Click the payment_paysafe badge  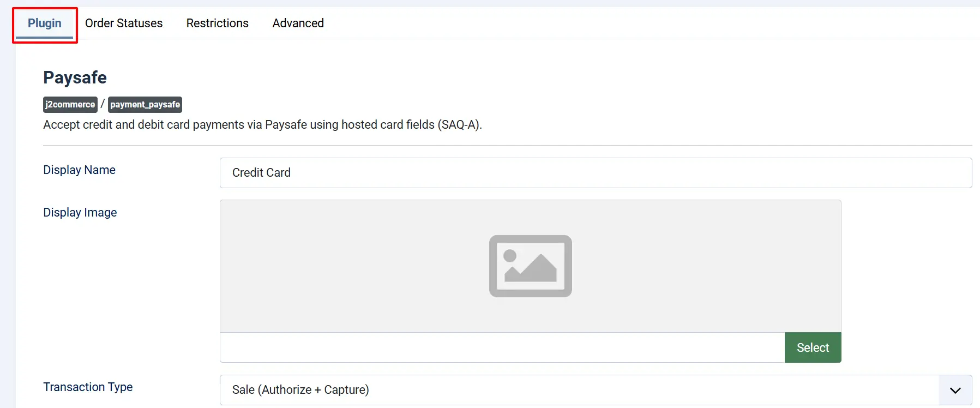(x=145, y=104)
